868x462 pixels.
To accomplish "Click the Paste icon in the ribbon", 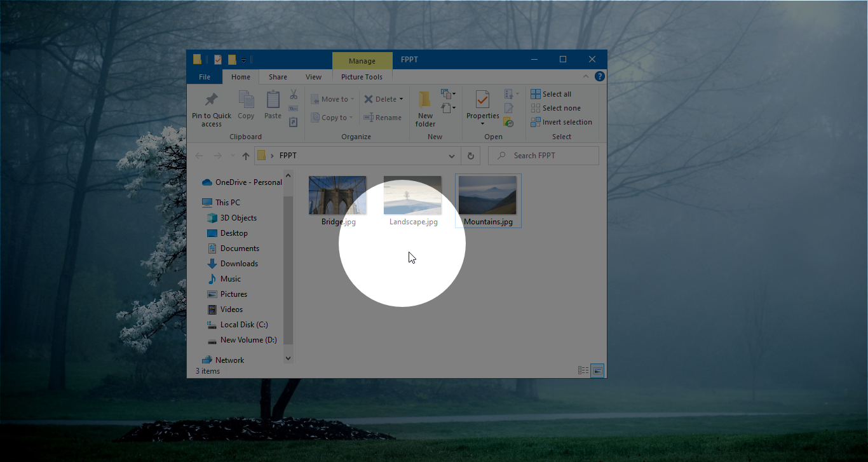I will click(x=273, y=100).
